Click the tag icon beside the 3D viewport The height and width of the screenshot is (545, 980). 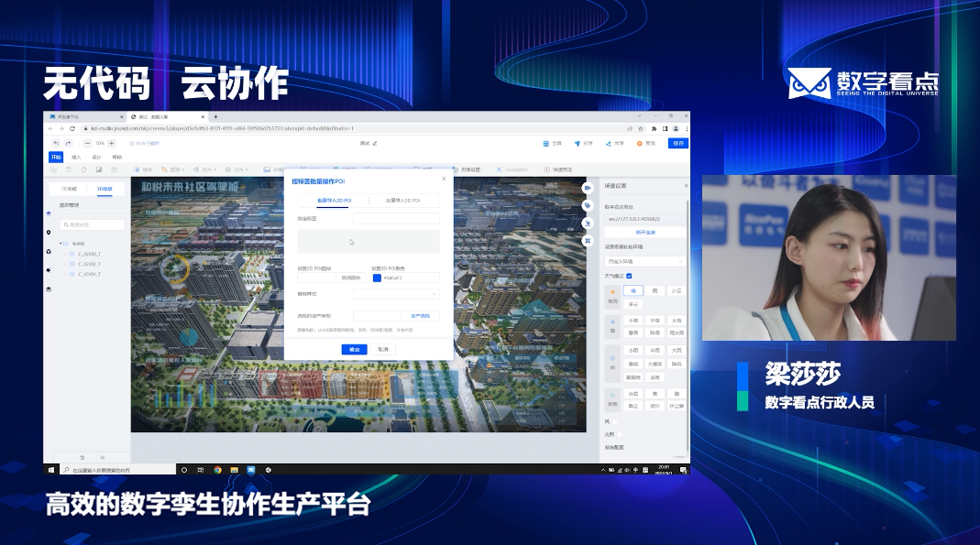588,205
